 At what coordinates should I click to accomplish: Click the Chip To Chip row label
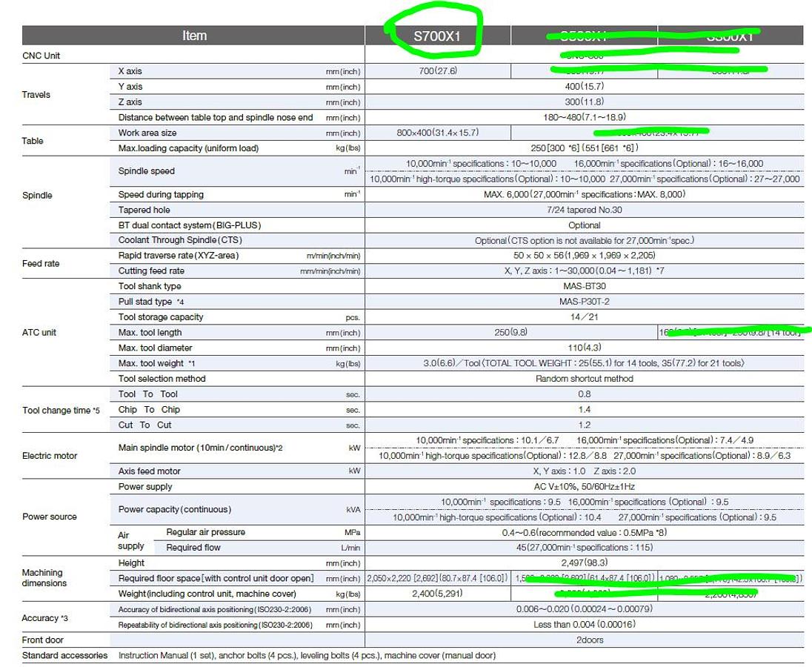tap(149, 410)
